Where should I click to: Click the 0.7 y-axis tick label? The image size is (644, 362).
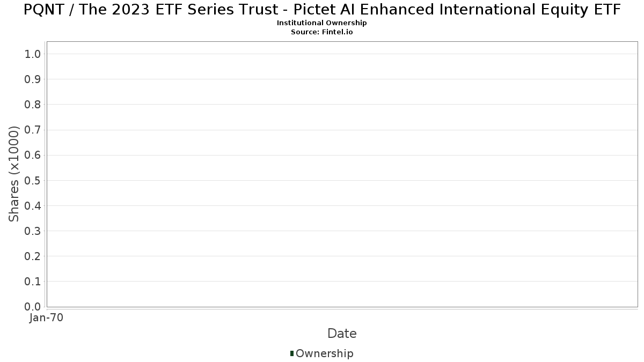33,130
